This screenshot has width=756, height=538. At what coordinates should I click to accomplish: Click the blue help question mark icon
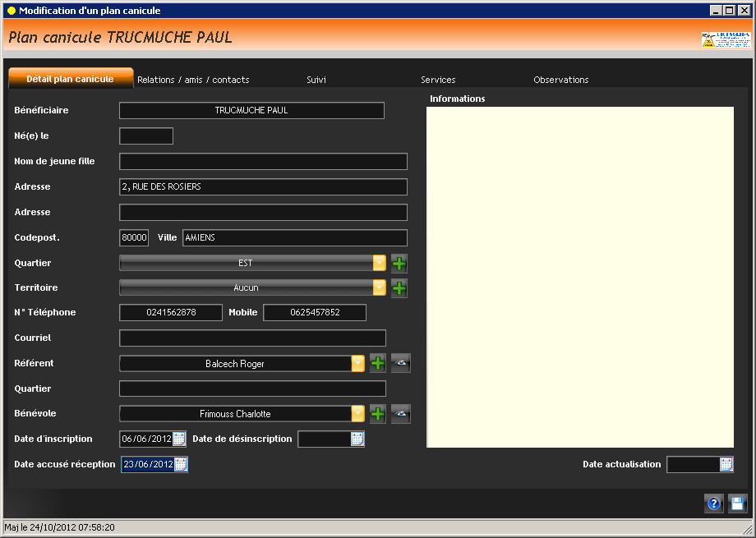pyautogui.click(x=713, y=504)
